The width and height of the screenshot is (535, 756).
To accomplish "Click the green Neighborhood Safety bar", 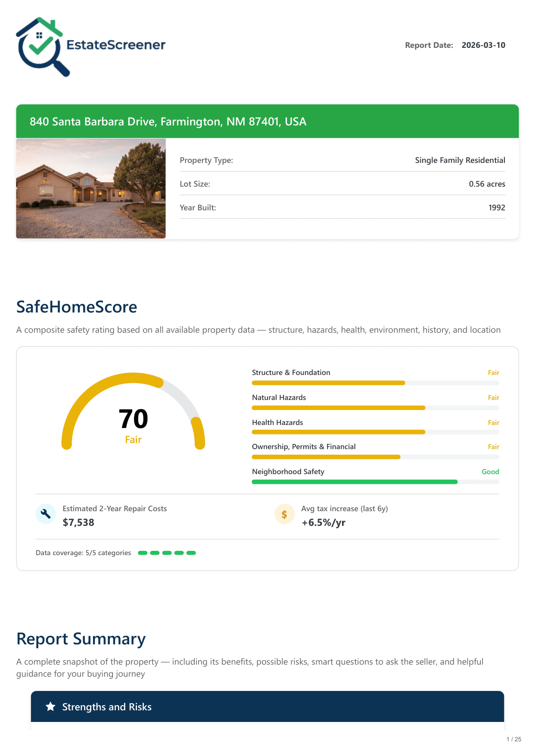I will tap(376, 482).
